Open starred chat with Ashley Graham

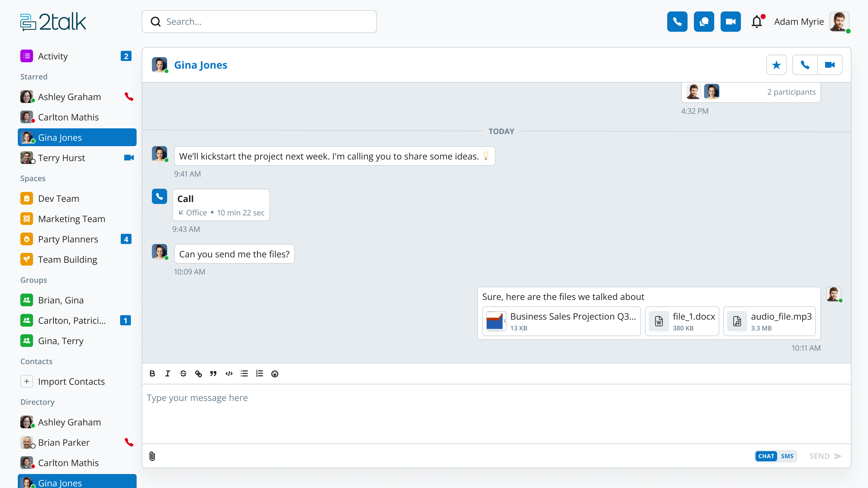pos(77,97)
